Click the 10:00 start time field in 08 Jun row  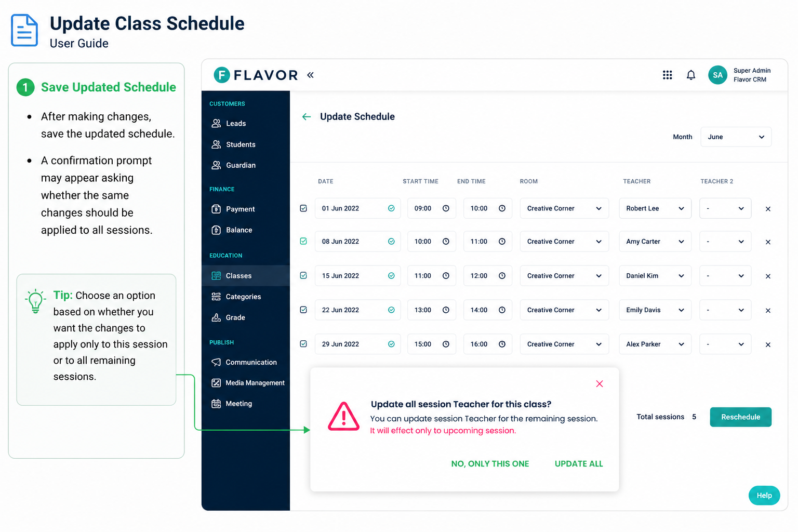(432, 242)
